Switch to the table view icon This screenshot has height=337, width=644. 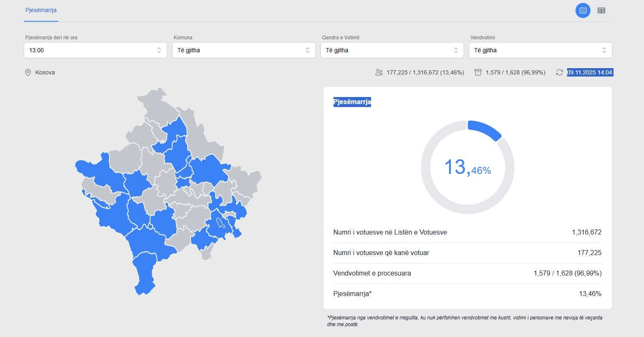(x=601, y=10)
